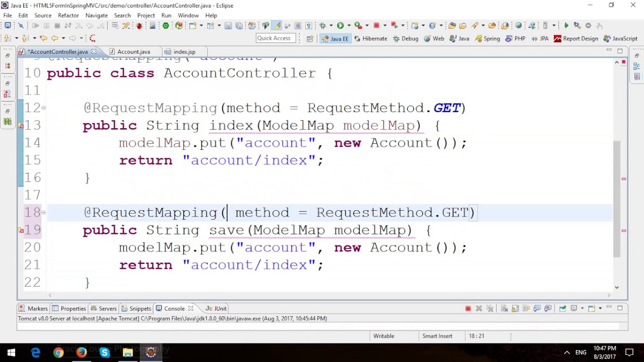Switch to Spring perspective
The width and height of the screenshot is (644, 362).
(488, 38)
